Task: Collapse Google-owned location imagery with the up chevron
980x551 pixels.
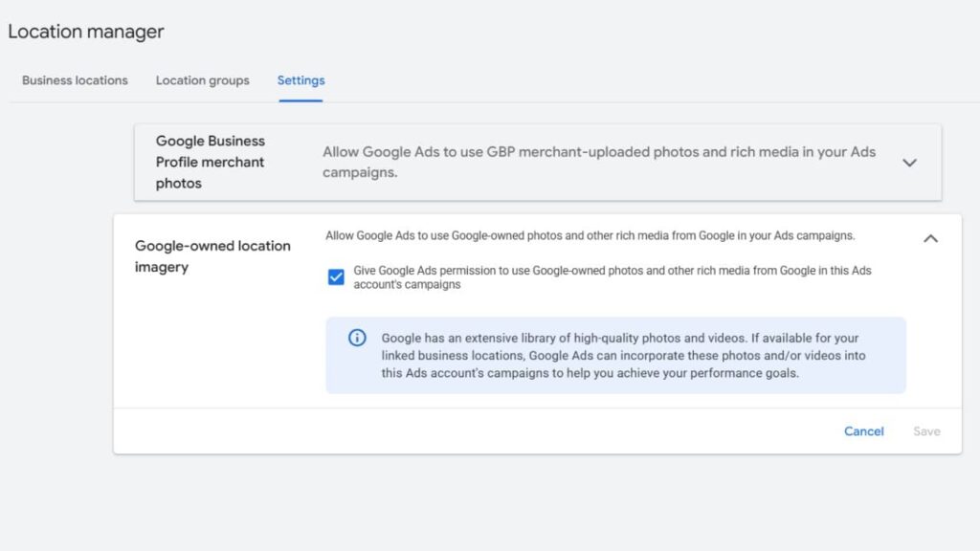Action: [x=930, y=239]
